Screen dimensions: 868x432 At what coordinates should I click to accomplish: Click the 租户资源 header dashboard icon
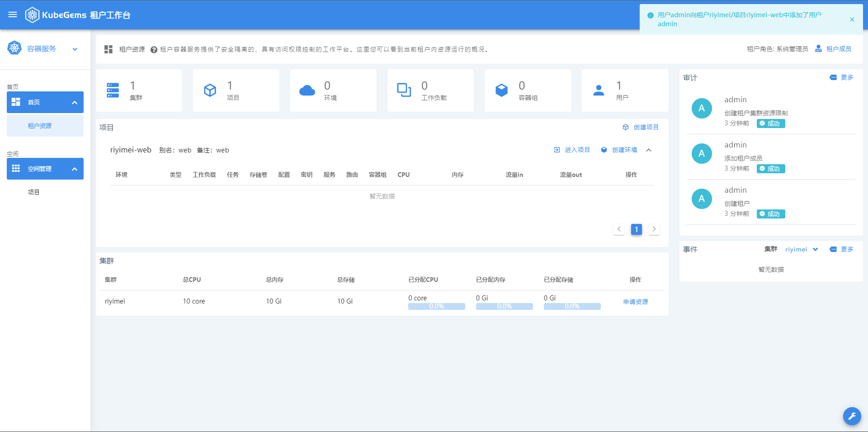[x=108, y=49]
